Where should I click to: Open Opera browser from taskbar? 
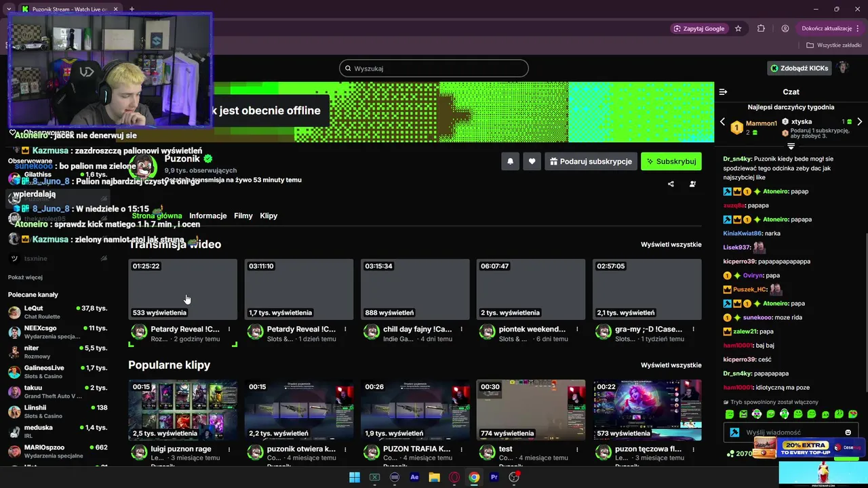click(454, 477)
